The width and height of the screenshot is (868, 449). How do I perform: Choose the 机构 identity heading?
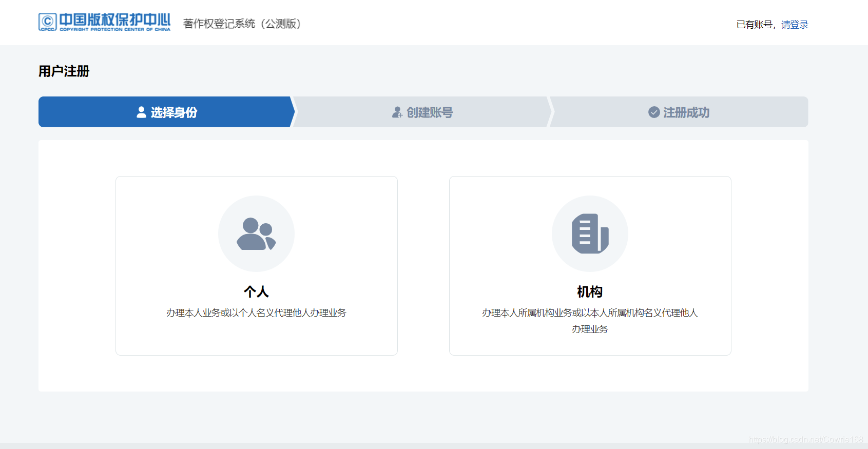pos(590,292)
